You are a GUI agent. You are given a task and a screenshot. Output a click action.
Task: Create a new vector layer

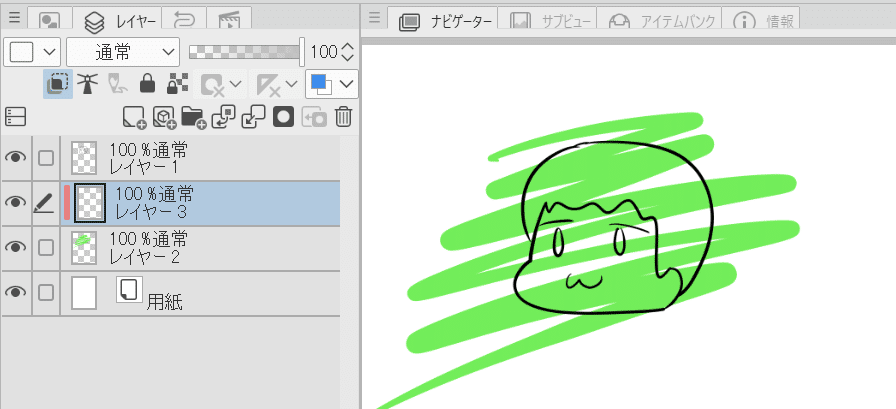165,117
